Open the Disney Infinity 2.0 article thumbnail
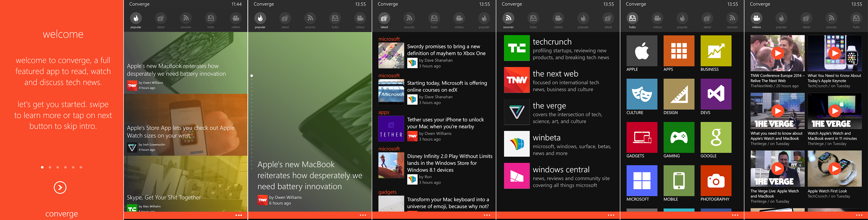Screen dimensions: 868x220 coord(391,165)
